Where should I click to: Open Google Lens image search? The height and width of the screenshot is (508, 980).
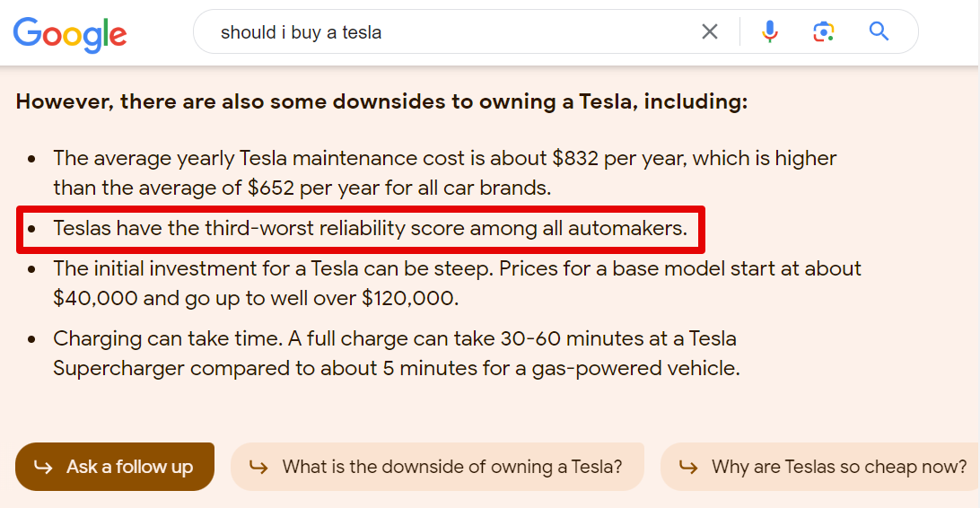click(824, 31)
